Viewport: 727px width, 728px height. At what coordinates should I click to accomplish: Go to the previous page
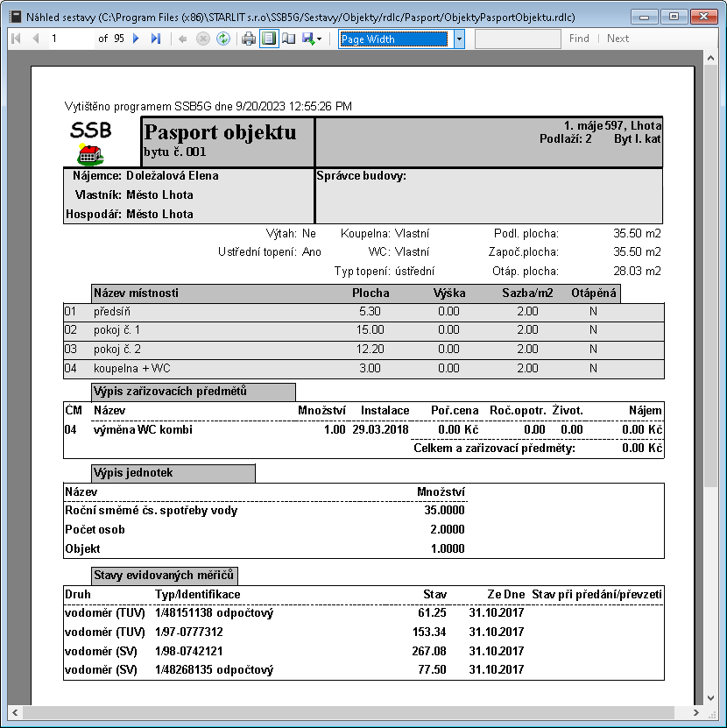[36, 39]
